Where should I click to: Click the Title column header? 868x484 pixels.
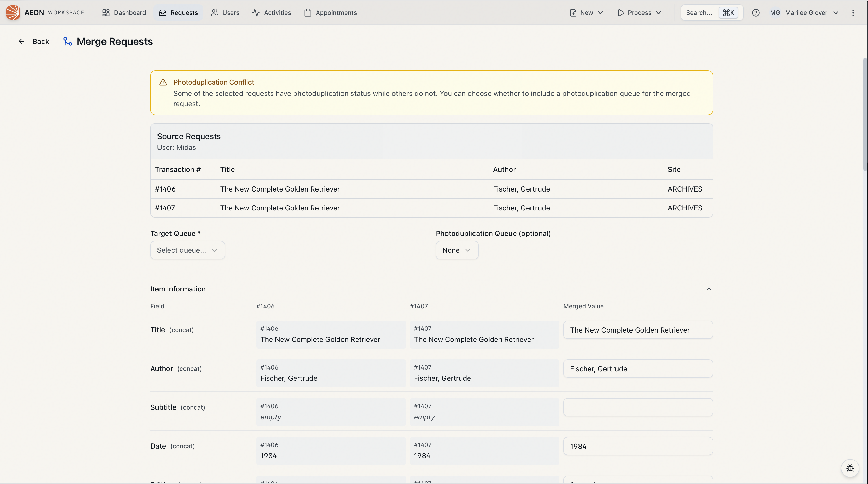click(227, 169)
